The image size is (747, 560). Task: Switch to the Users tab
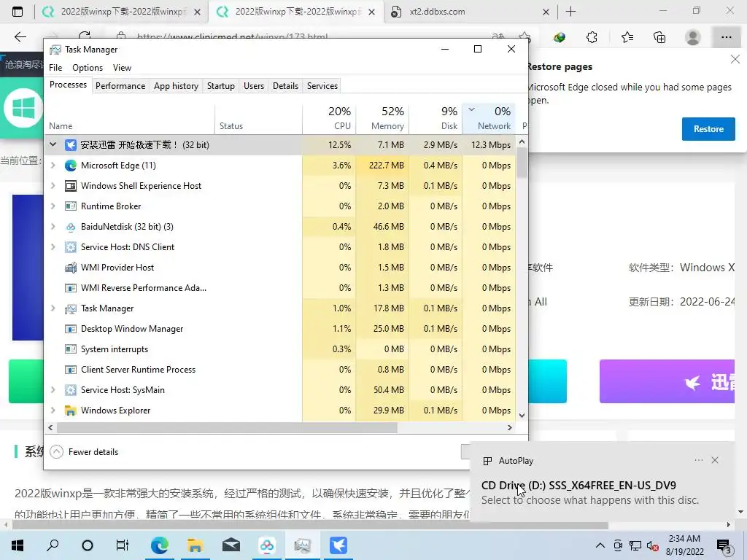point(253,86)
